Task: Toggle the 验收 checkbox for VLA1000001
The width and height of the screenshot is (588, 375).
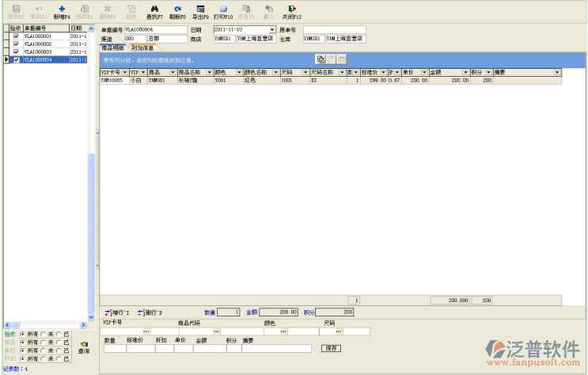Action: (16, 36)
